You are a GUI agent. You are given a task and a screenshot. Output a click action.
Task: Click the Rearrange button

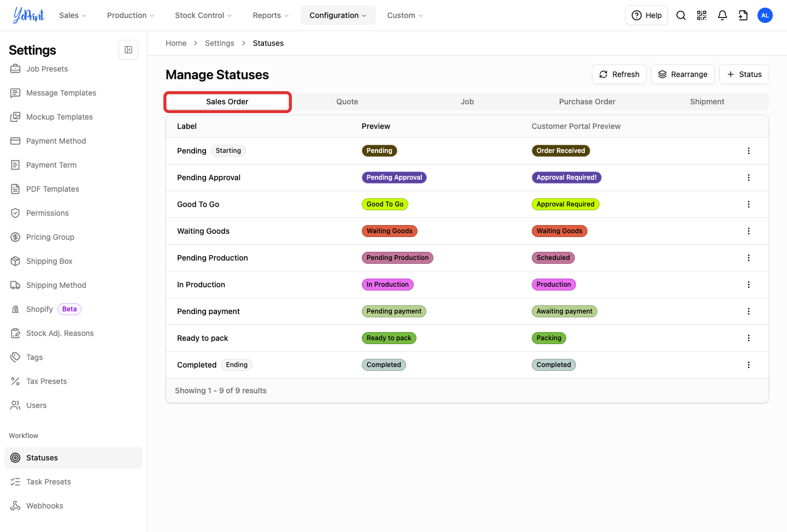coord(683,74)
